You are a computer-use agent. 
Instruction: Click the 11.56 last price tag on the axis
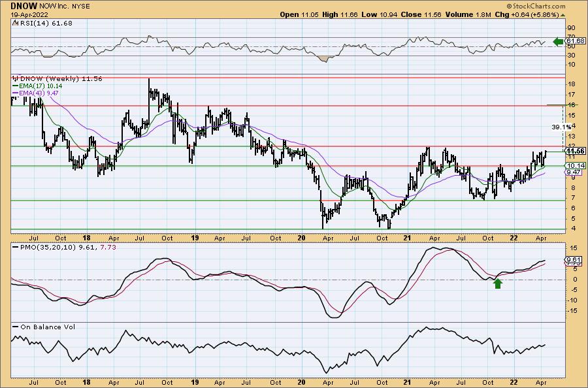[x=576, y=151]
